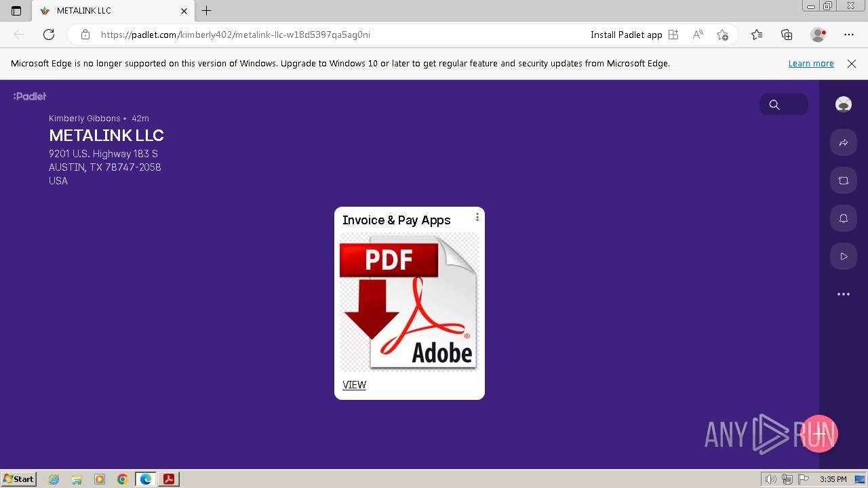Viewport: 868px width, 488px height.
Task: Click the system tray volume icon
Action: pos(771,479)
